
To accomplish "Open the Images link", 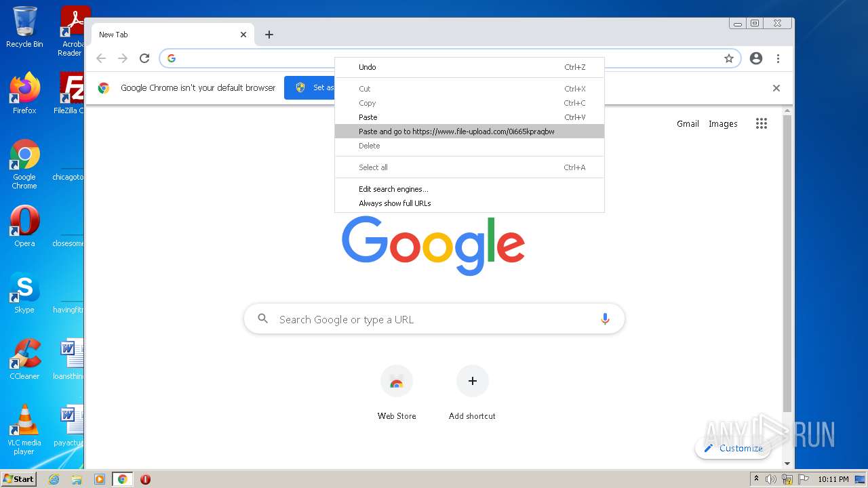I will coord(723,124).
